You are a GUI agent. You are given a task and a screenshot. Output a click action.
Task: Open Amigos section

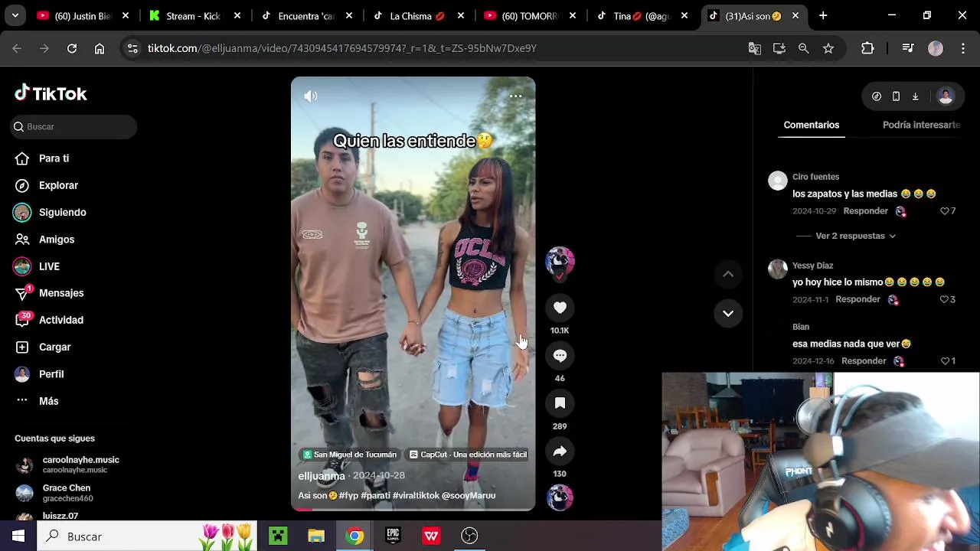coord(57,240)
